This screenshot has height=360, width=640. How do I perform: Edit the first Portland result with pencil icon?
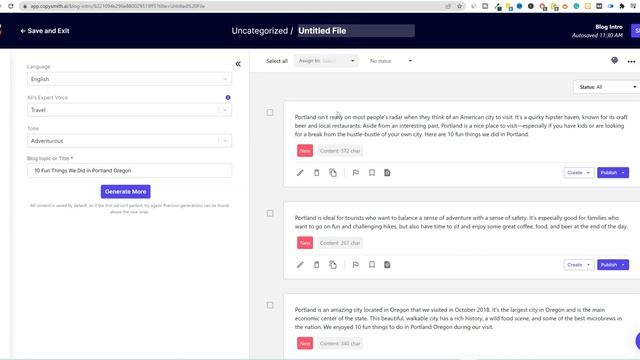300,173
